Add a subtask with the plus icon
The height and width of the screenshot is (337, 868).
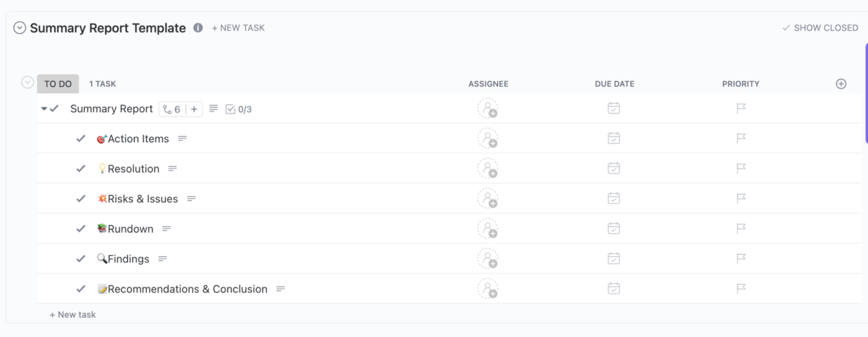(x=194, y=109)
